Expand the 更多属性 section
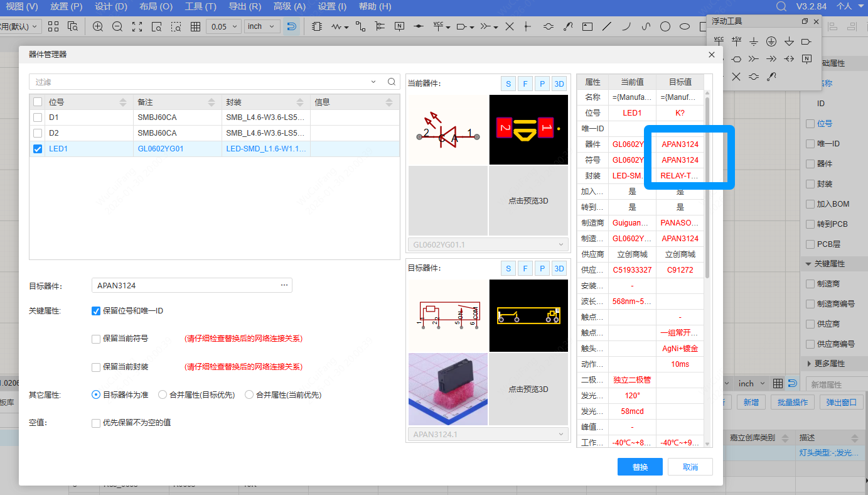Image resolution: width=868 pixels, height=495 pixels. coord(809,364)
